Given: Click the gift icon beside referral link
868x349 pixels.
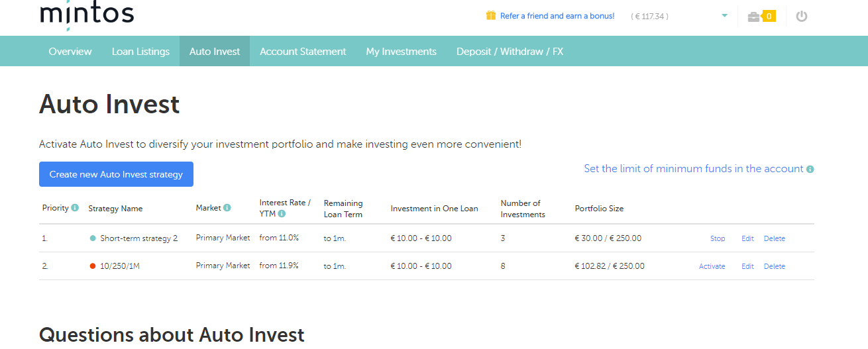Looking at the screenshot, I should (490, 15).
